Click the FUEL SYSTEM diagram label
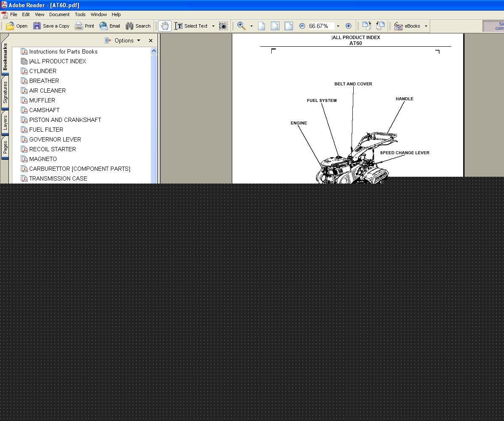Image resolution: width=504 pixels, height=421 pixels. click(322, 100)
